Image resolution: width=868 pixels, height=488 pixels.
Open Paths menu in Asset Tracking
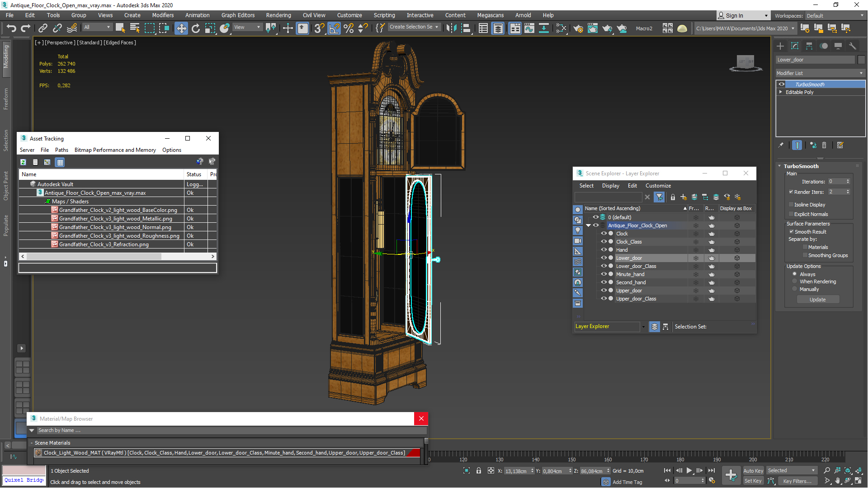coord(61,150)
